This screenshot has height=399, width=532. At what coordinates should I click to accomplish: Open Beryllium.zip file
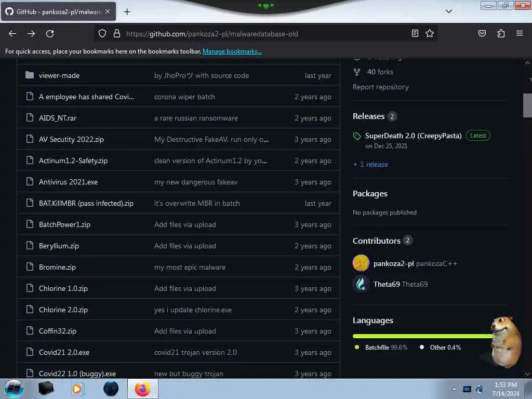pos(59,246)
